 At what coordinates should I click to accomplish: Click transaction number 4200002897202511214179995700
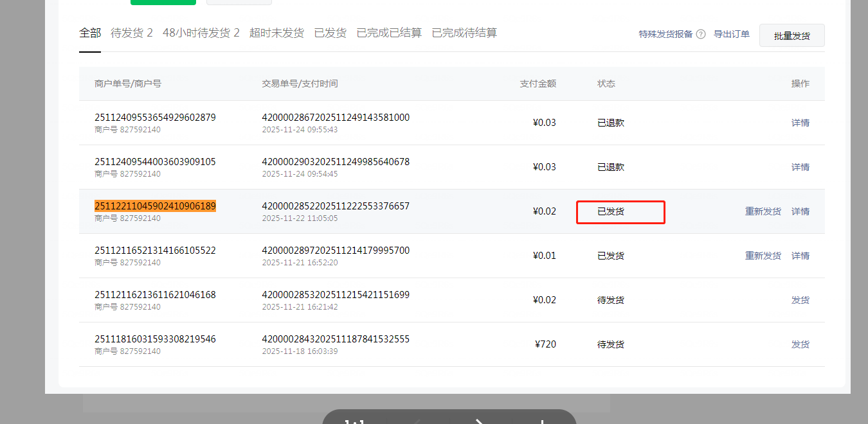coord(336,251)
